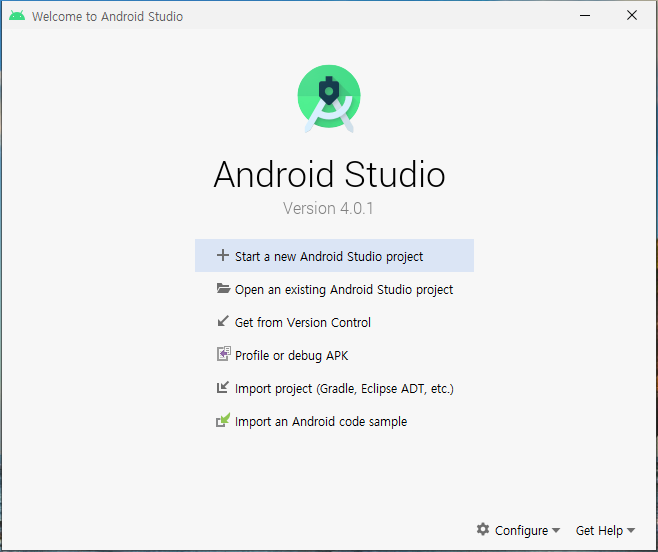Minimize the Welcome to Android Studio window

(585, 16)
